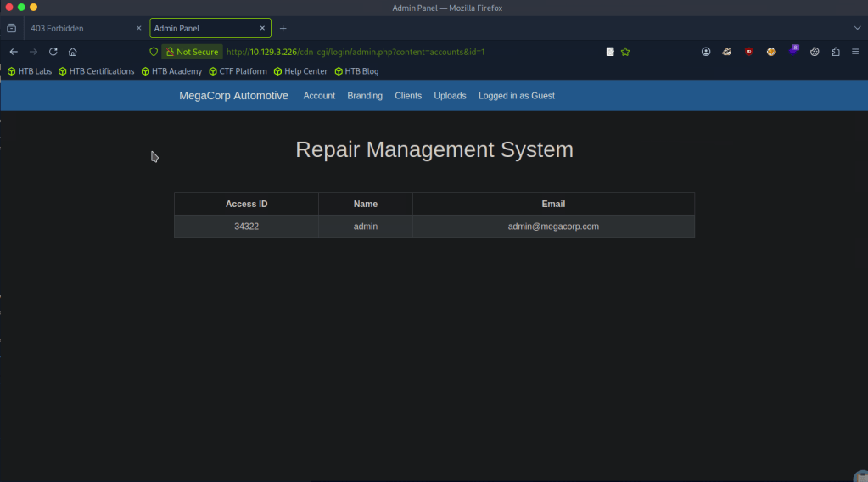Open the uBlock Origin extension

click(749, 52)
